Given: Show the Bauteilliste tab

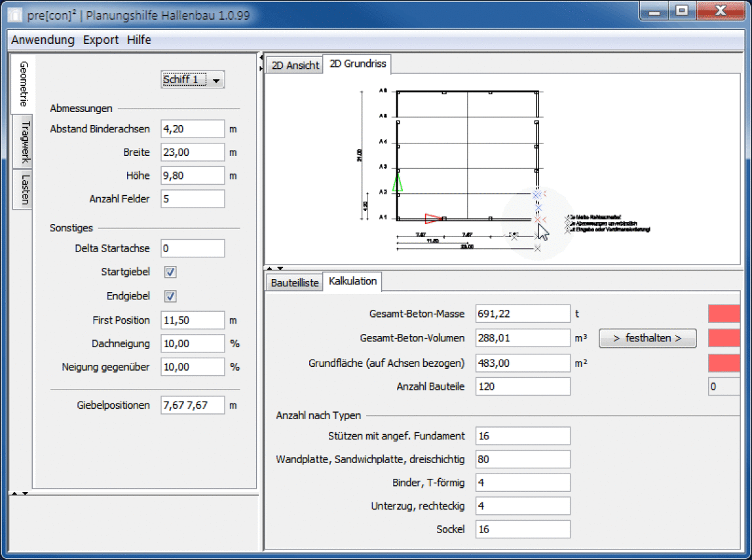Looking at the screenshot, I should [295, 283].
